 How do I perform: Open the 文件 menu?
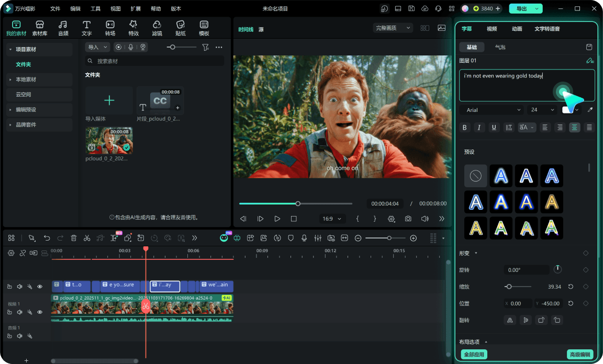coord(55,8)
